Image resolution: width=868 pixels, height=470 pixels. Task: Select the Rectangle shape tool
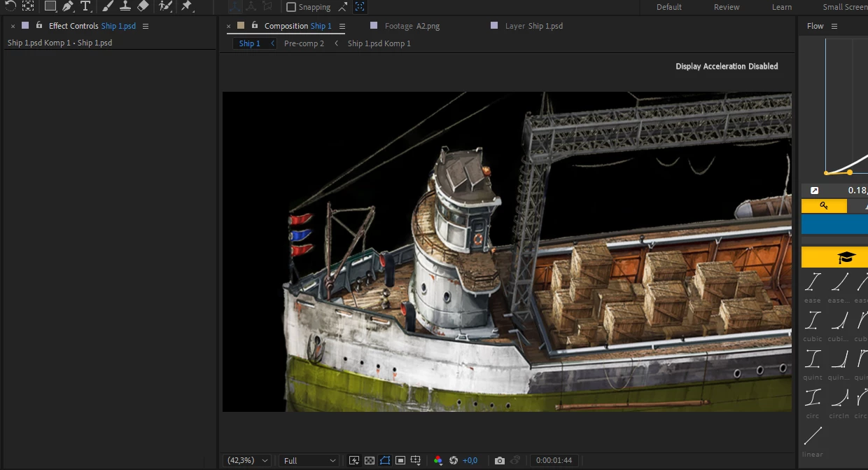pos(50,6)
